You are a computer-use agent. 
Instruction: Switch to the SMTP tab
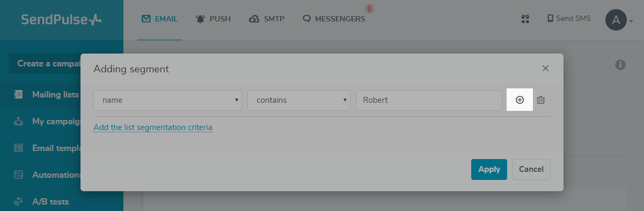pyautogui.click(x=267, y=19)
